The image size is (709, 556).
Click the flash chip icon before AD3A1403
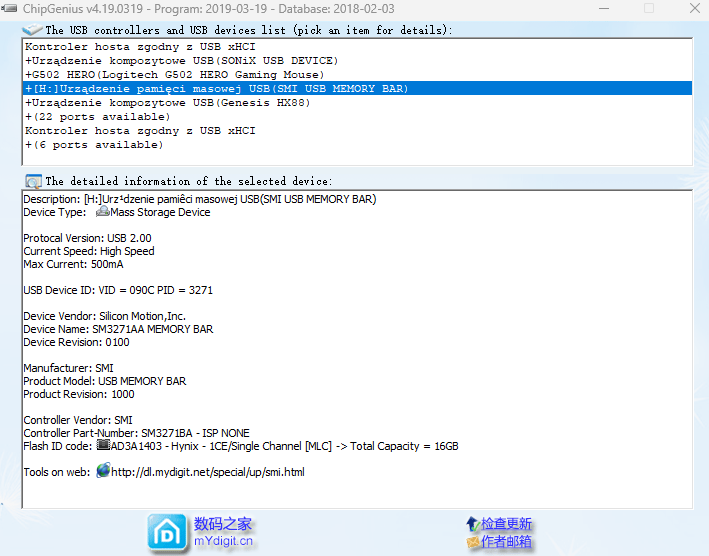(103, 445)
